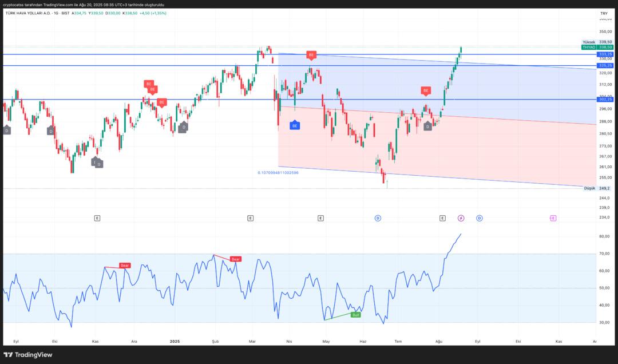This screenshot has width=618, height=364.
Task: Click the Şub month label on time axis
Action: pyautogui.click(x=215, y=342)
